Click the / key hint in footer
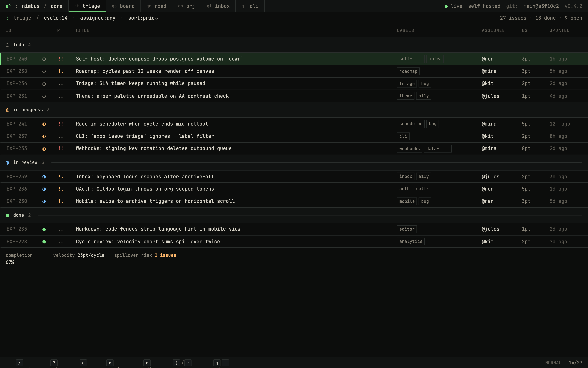588x368 pixels. coord(19,363)
